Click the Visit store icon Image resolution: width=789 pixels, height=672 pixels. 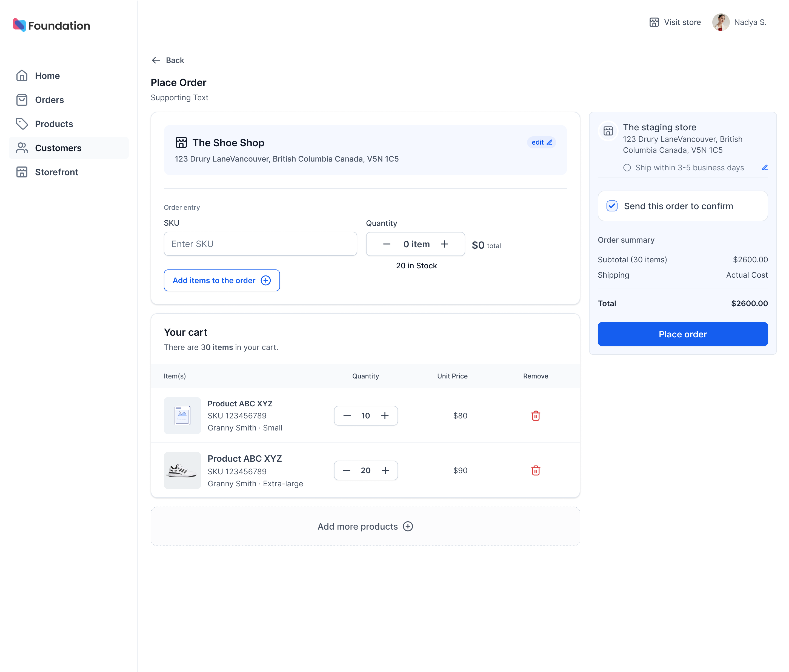coord(654,22)
